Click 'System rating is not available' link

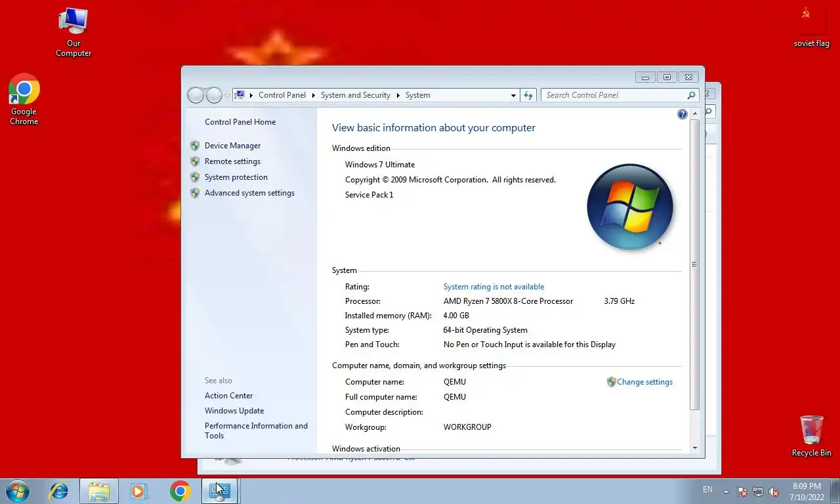493,287
